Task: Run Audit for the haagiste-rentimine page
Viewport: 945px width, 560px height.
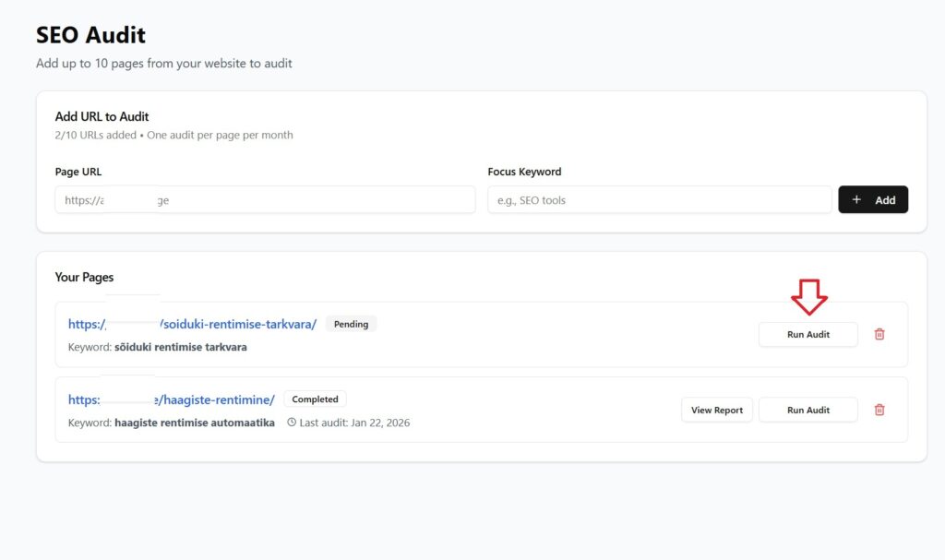Action: coord(807,410)
